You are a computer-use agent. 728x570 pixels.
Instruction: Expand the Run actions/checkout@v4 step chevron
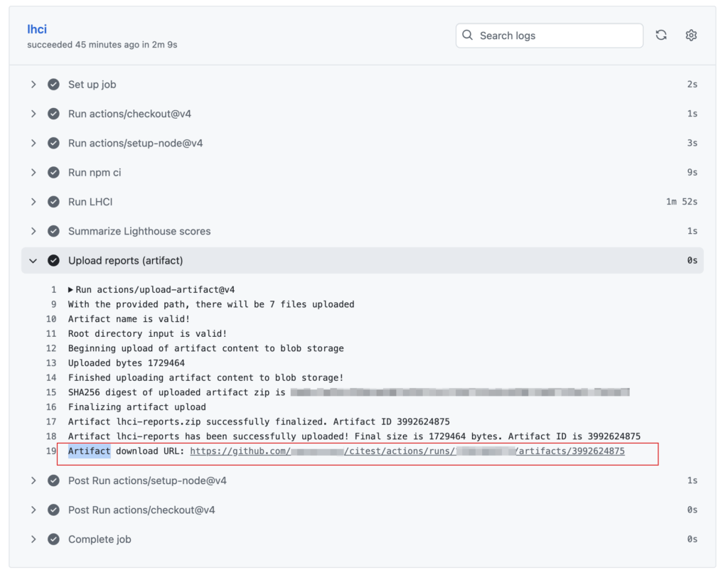33,114
